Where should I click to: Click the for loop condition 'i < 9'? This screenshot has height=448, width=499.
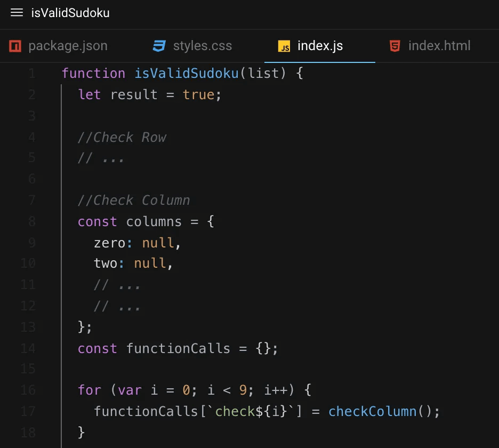point(226,390)
